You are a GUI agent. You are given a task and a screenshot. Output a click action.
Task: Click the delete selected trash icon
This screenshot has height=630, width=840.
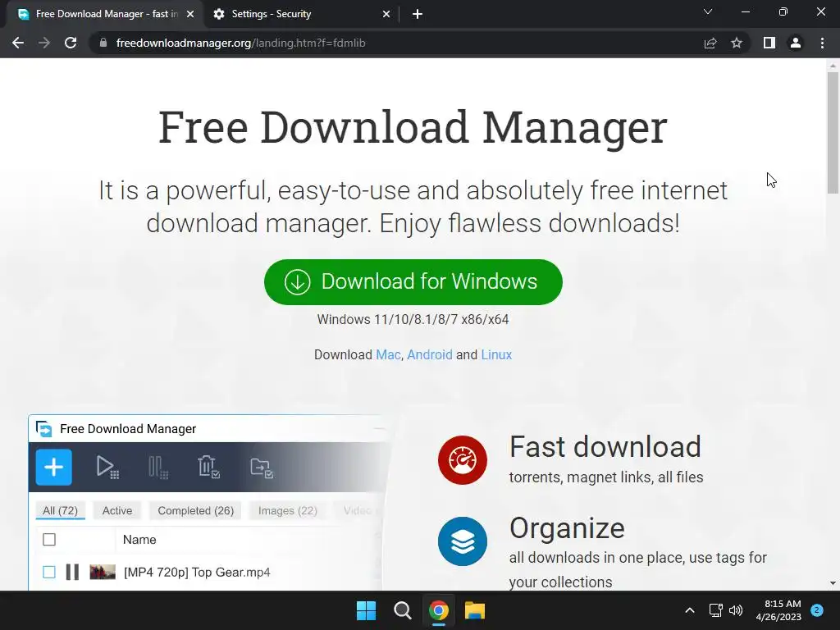[208, 467]
